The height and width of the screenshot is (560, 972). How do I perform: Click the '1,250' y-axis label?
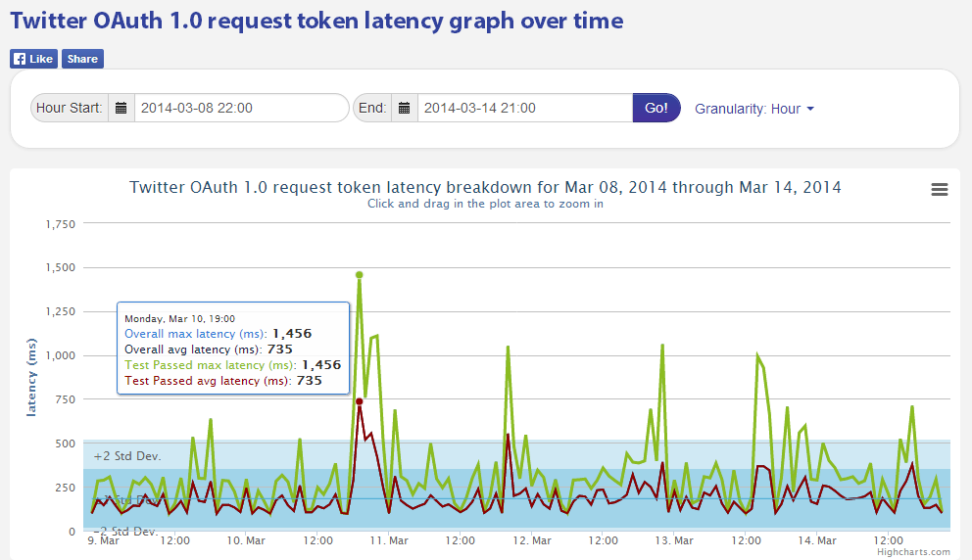click(60, 311)
